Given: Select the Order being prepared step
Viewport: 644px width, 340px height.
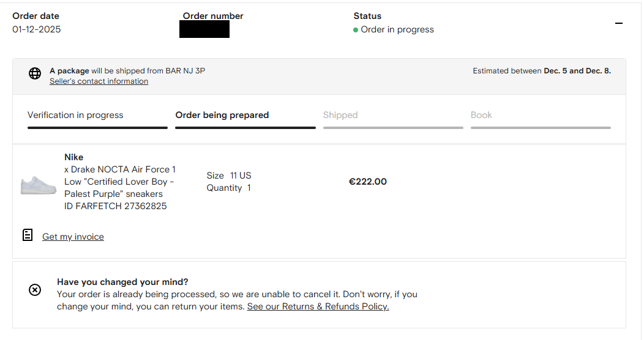Looking at the screenshot, I should click(x=222, y=115).
